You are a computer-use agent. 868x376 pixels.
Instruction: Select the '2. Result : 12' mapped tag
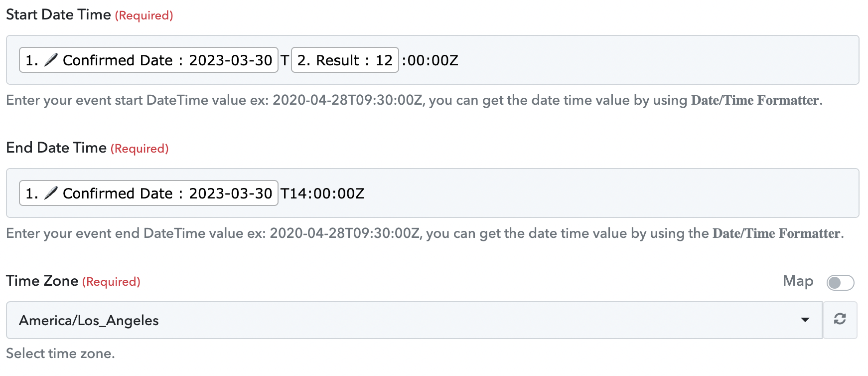point(345,60)
